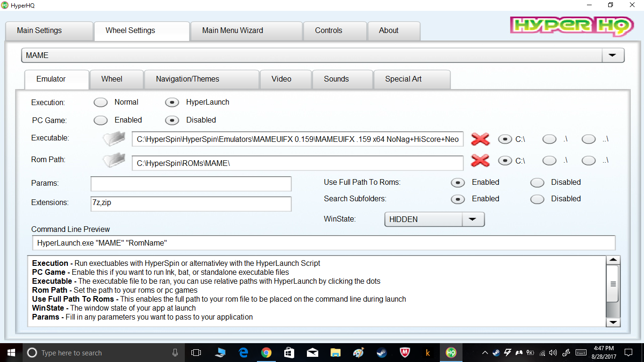Open the WinState HIDDEN dropdown
The image size is (644, 362).
click(473, 220)
